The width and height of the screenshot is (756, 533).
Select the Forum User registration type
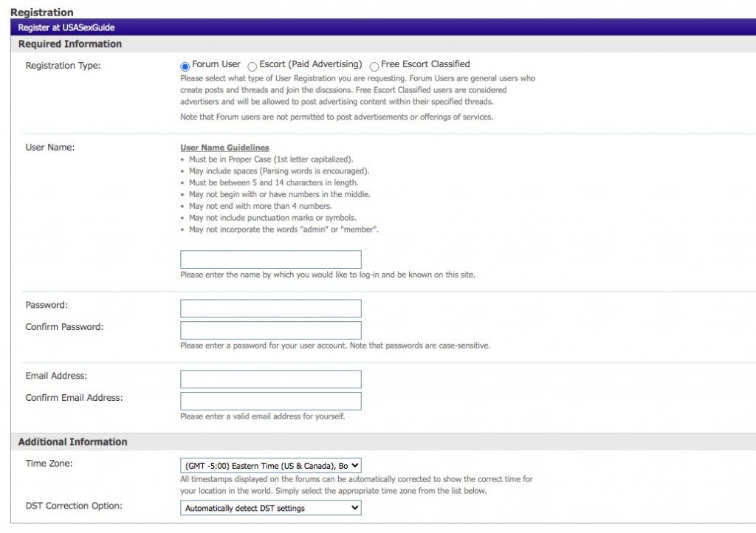(185, 66)
